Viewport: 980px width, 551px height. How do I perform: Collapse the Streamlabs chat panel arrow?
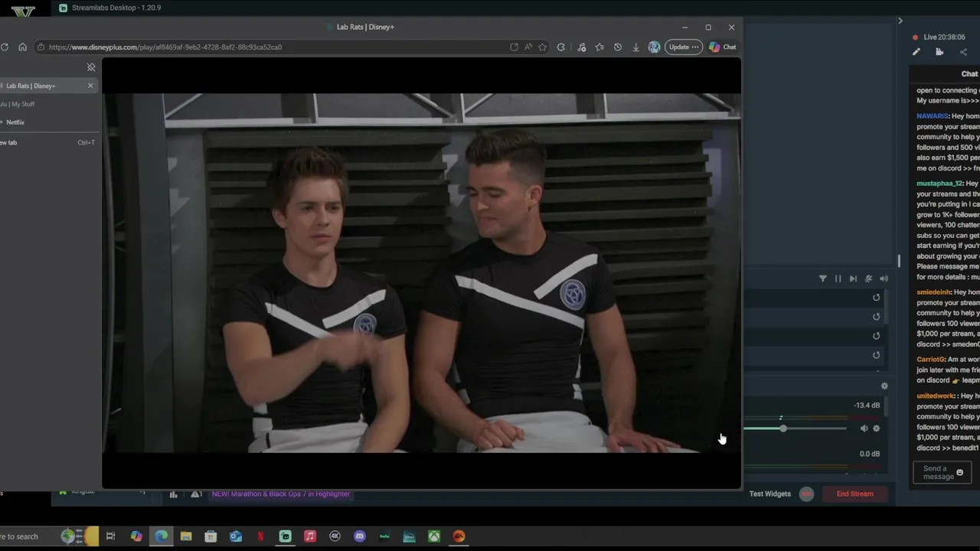900,21
